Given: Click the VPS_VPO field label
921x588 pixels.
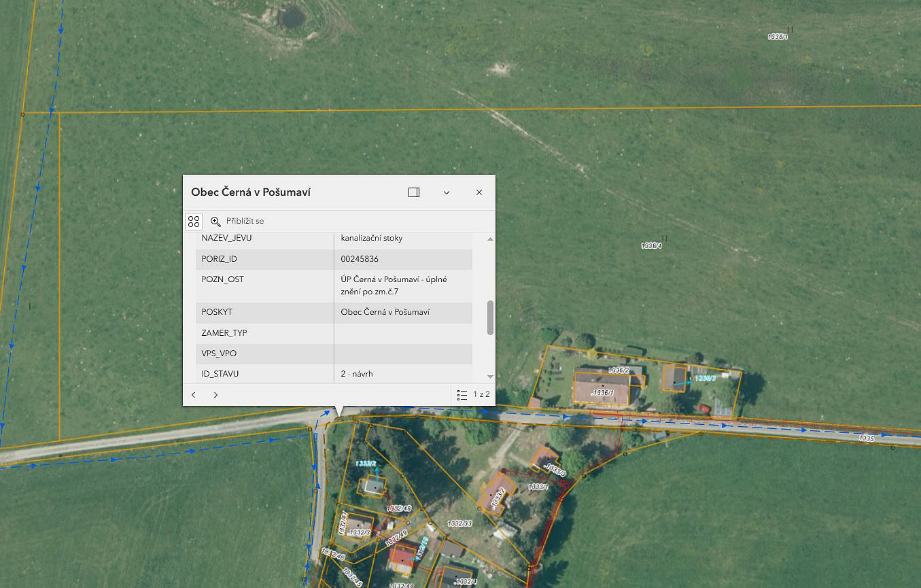Looking at the screenshot, I should tap(219, 353).
